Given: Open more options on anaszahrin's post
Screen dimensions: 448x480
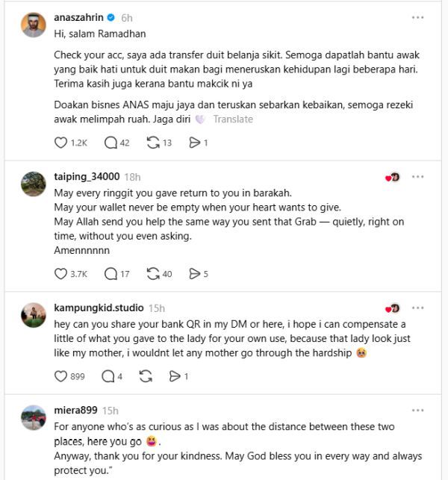Looking at the screenshot, I should pos(417,16).
